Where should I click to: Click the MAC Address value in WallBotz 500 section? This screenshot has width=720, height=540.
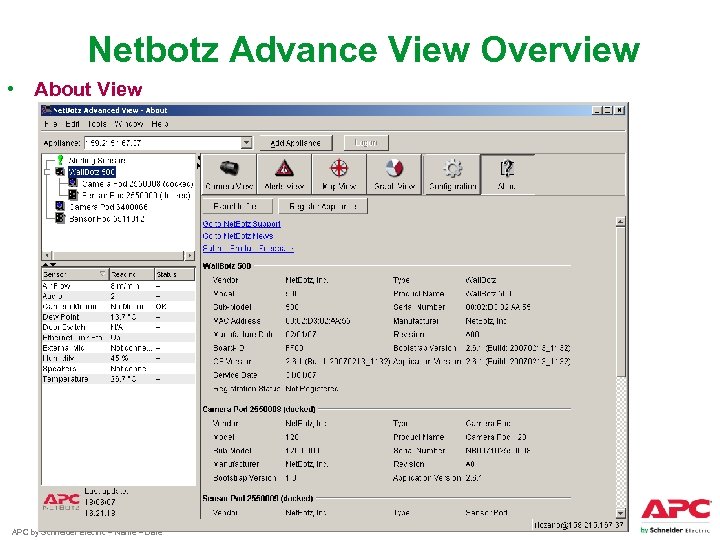(318, 321)
